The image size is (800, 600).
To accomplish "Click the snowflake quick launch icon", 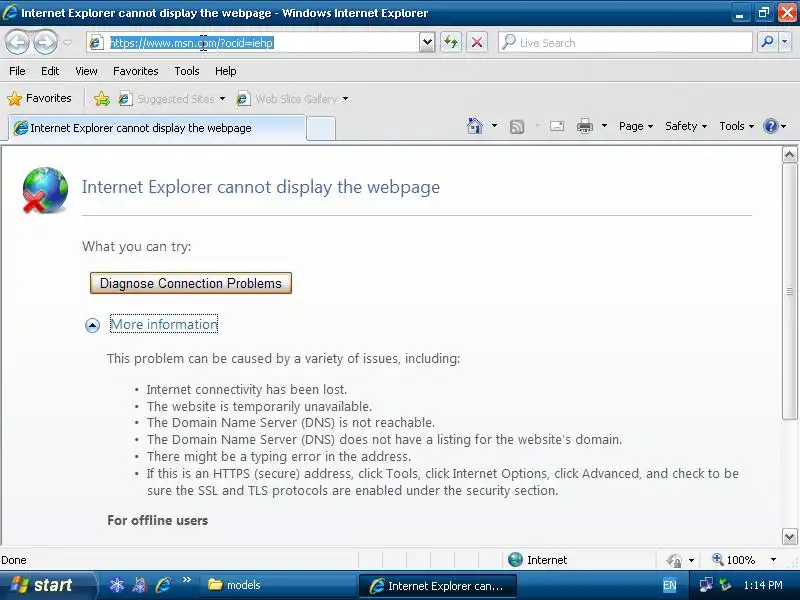I will point(117,585).
